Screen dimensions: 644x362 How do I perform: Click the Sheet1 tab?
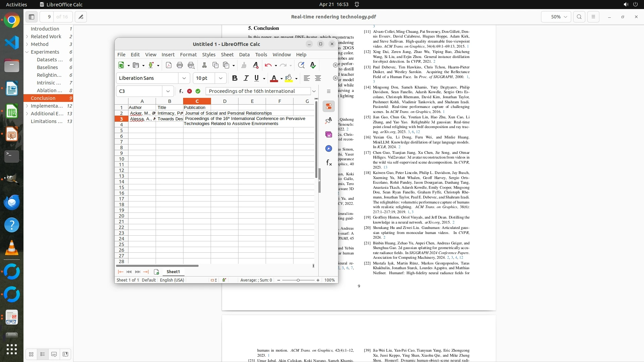[173, 272]
